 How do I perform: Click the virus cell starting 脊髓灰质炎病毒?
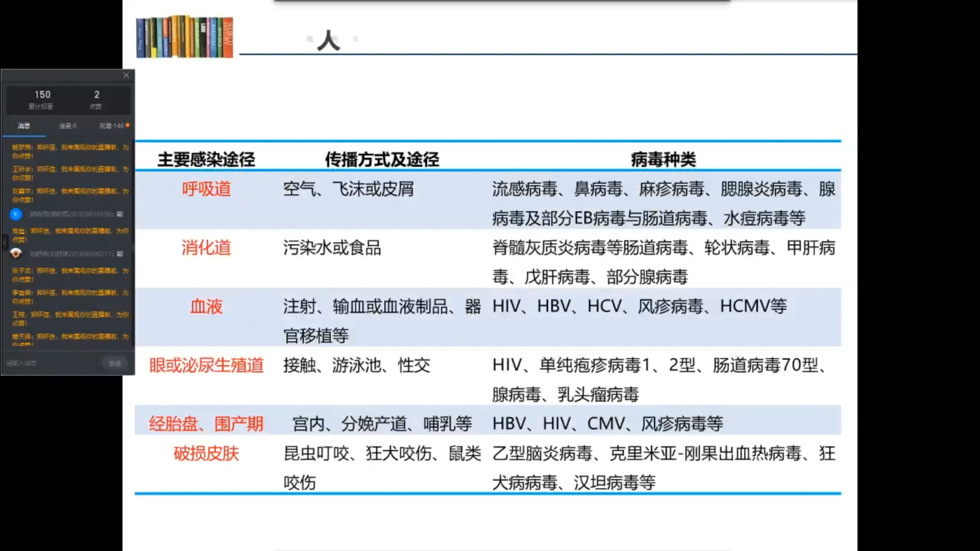(x=664, y=262)
